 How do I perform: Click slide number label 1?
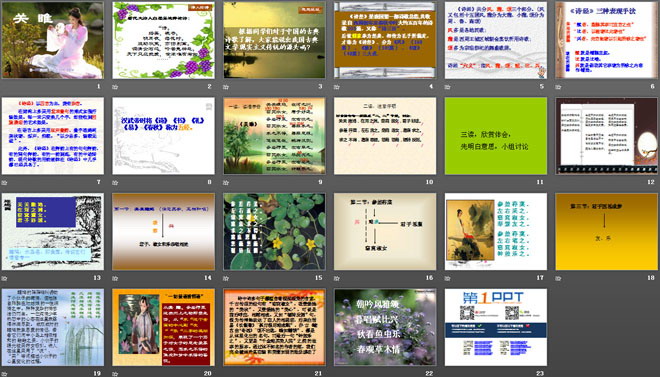pos(99,87)
